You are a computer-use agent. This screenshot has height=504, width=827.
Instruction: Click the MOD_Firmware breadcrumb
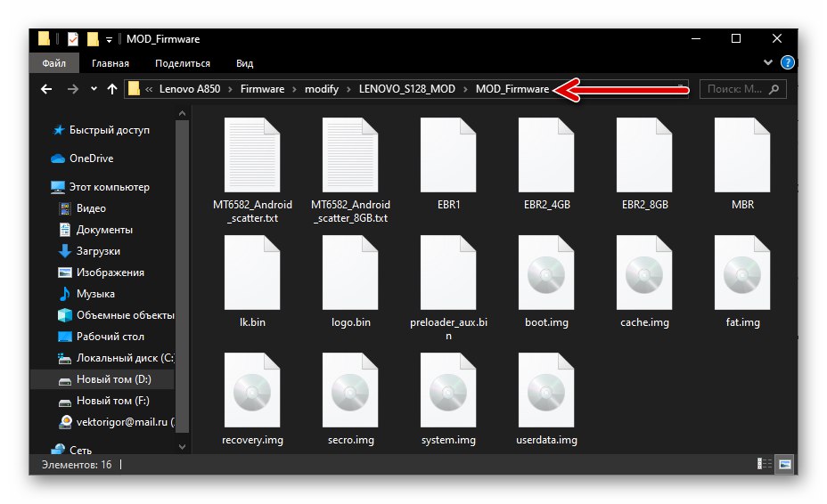click(x=512, y=89)
